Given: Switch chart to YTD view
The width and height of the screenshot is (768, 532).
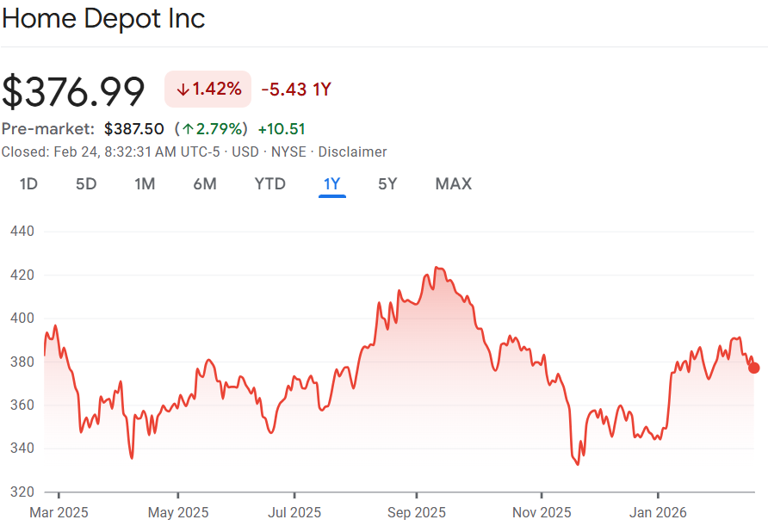Looking at the screenshot, I should pos(269,183).
